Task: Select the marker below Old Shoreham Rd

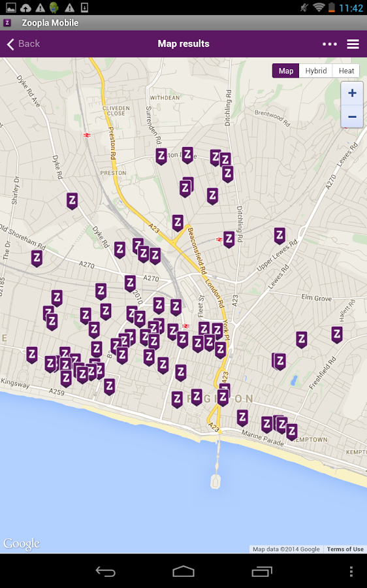Action: coord(37,258)
